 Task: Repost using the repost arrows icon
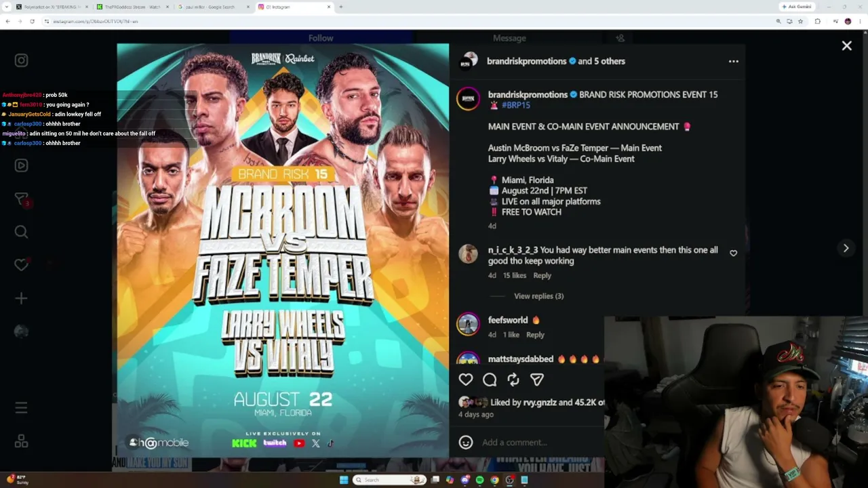coord(513,380)
